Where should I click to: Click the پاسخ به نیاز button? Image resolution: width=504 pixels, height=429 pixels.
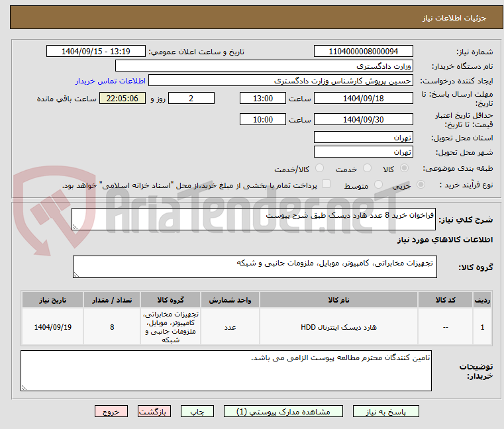click(385, 411)
